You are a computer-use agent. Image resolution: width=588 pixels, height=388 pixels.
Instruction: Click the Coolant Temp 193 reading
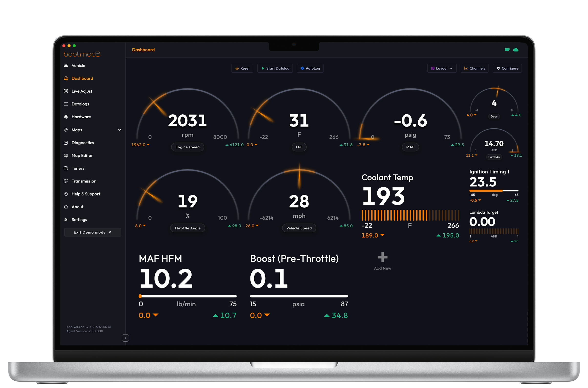[384, 196]
